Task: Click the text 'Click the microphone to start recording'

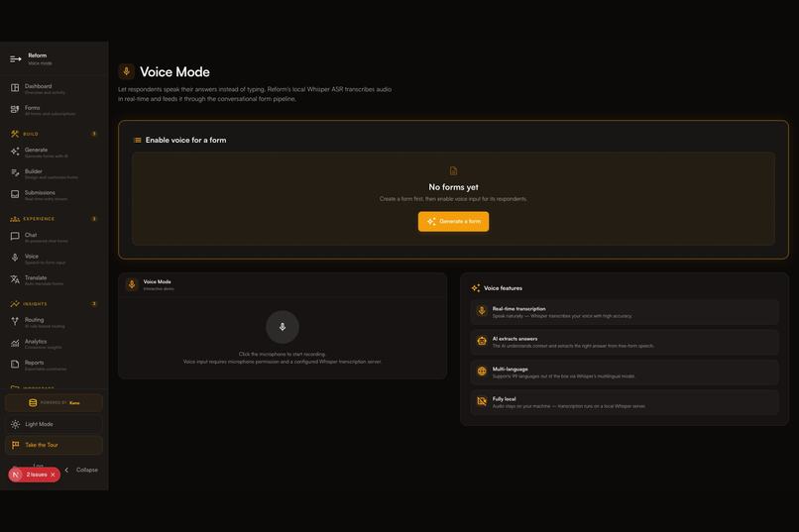Action: (282, 354)
